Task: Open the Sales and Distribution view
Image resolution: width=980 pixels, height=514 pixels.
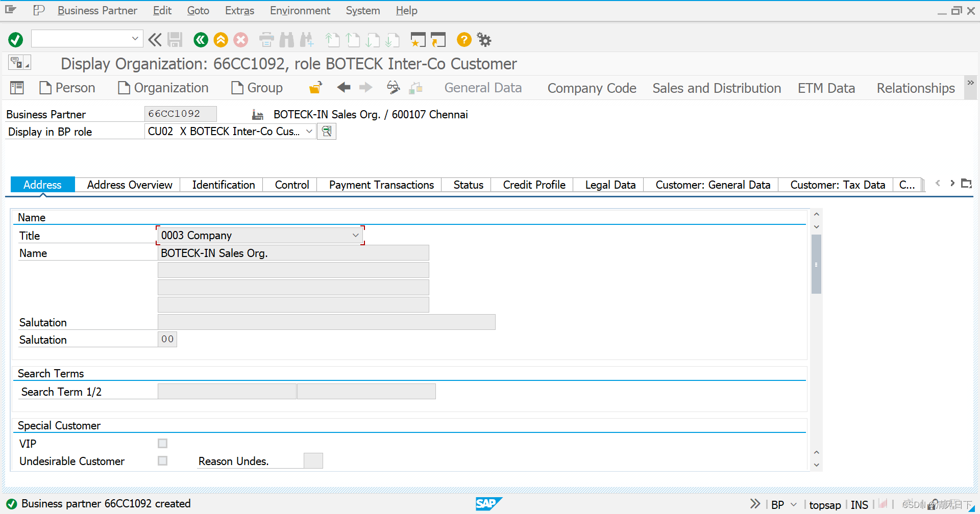Action: [717, 88]
